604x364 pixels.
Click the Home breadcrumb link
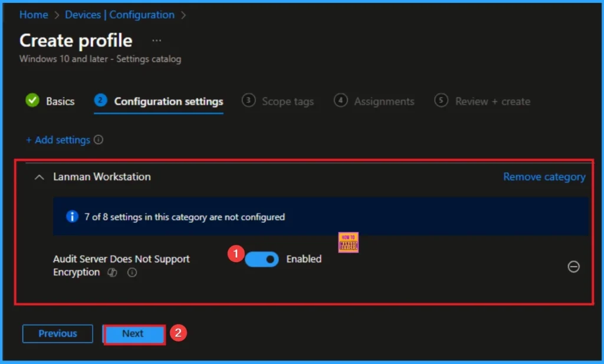click(34, 15)
